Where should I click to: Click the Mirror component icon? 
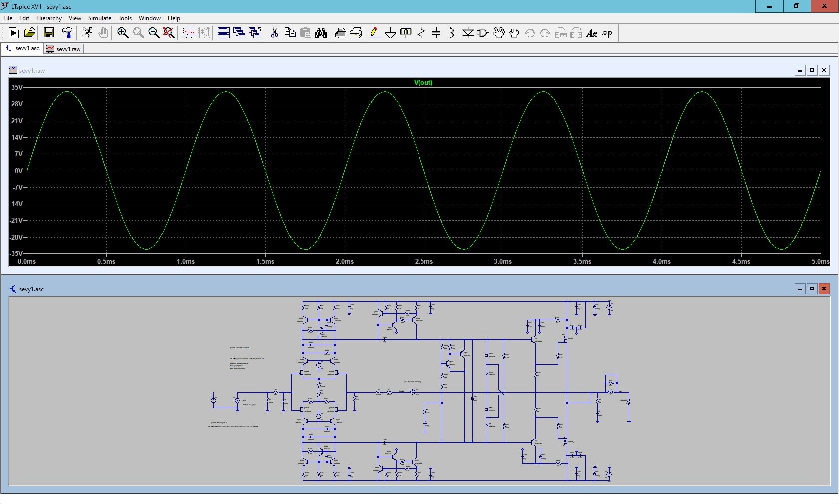[576, 33]
